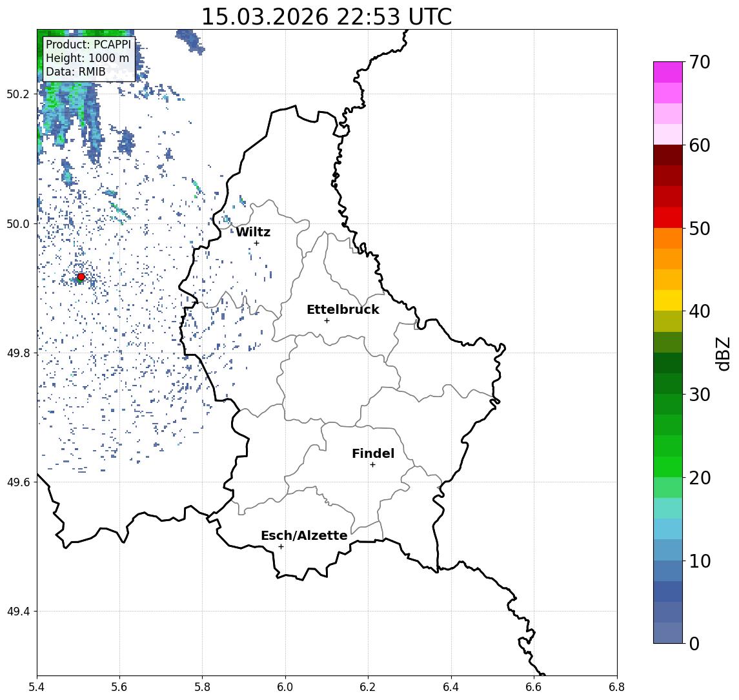
Task: Click the red radar location dot
Action: (x=81, y=277)
